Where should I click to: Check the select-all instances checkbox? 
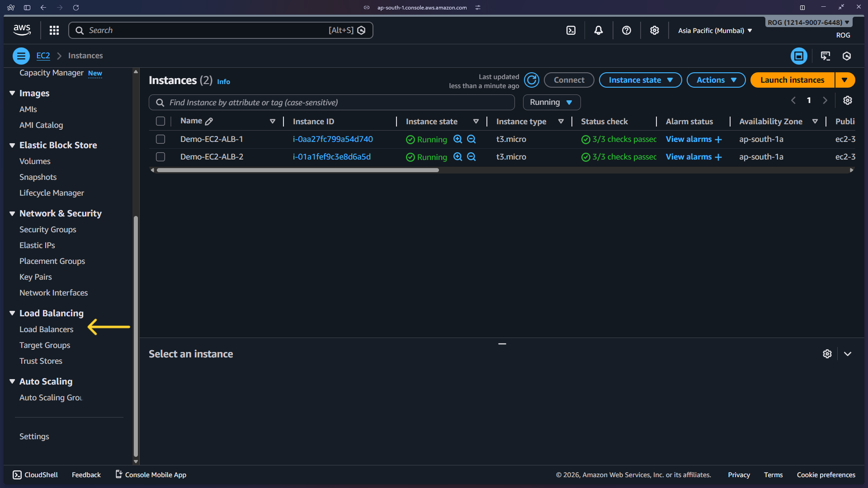[160, 121]
